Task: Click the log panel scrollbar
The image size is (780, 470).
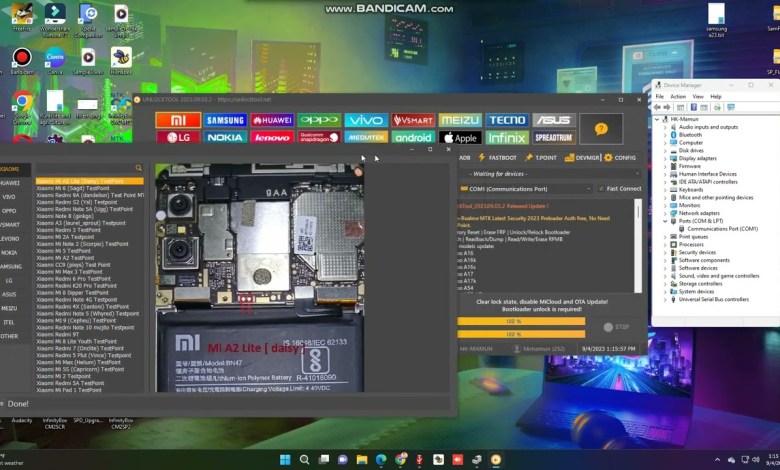Action: click(638, 246)
